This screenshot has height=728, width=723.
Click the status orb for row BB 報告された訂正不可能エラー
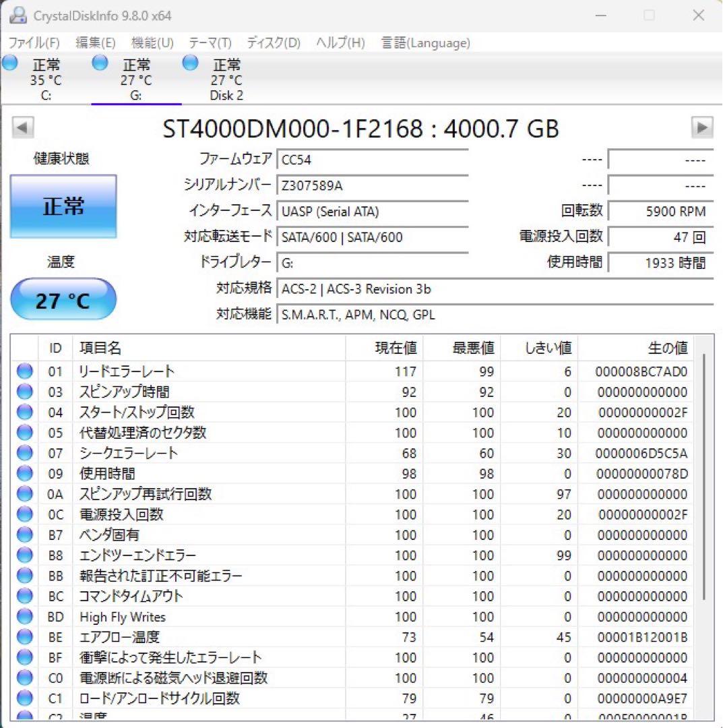point(25,576)
